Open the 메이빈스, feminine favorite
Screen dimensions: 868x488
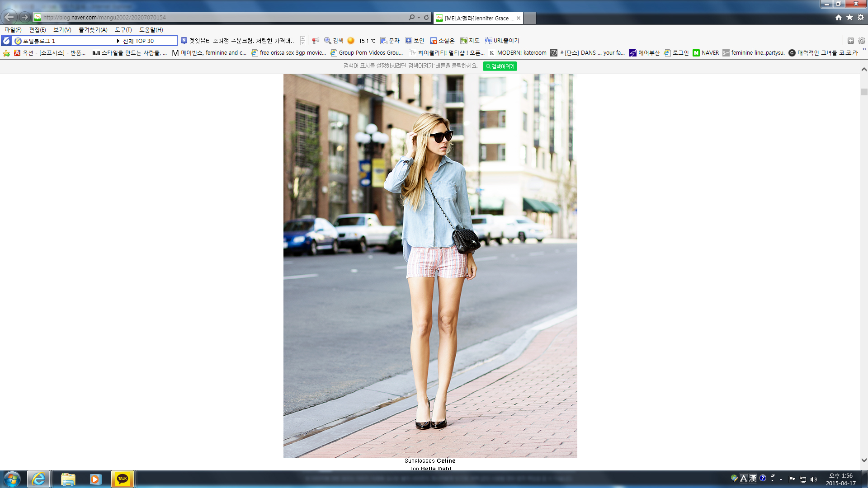click(x=209, y=53)
